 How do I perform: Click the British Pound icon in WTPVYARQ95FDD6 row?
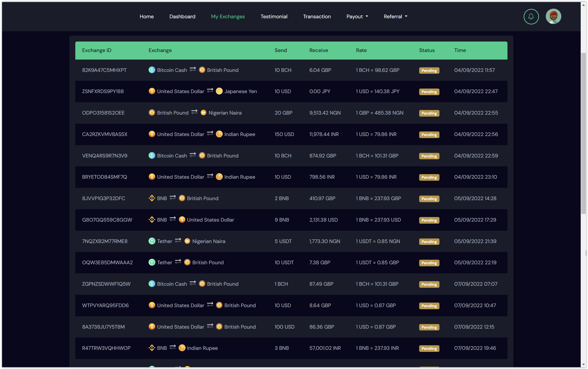[219, 305]
